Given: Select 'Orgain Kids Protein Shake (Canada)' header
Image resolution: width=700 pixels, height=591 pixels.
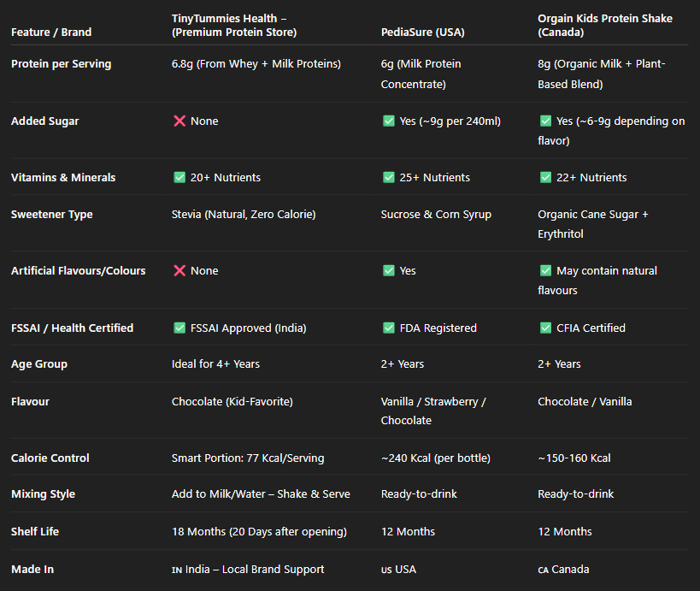Looking at the screenshot, I should pos(605,26).
